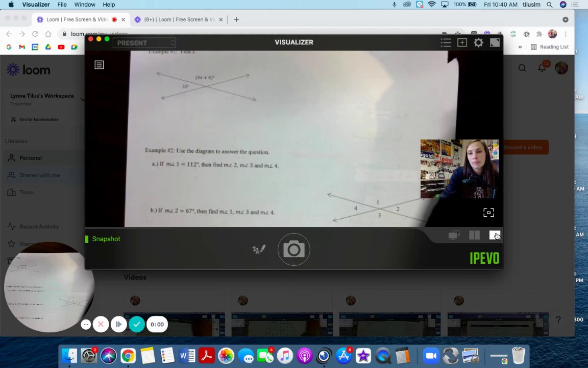Finish the Loom recording with checkmark
588x368 pixels.
136,325
